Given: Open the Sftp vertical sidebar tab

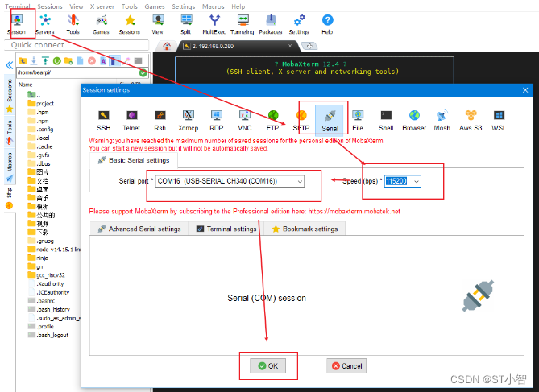Looking at the screenshot, I should (x=10, y=198).
